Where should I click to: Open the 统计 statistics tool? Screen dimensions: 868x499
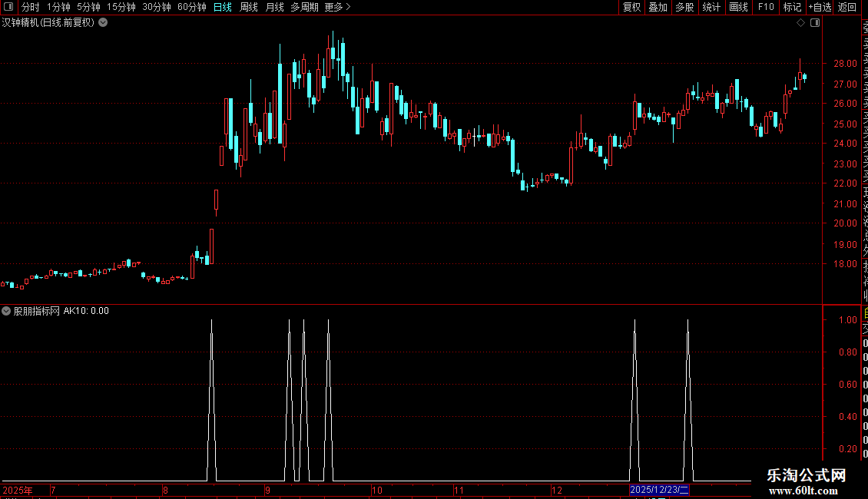point(711,7)
